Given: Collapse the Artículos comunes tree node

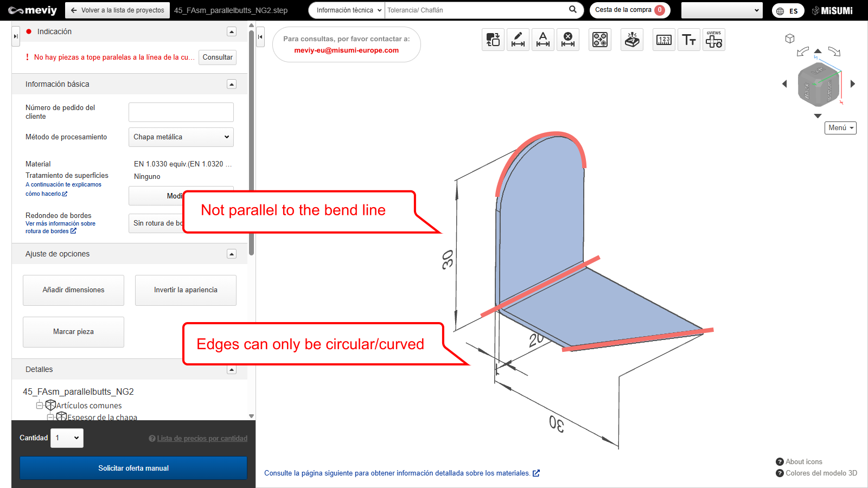Looking at the screenshot, I should click(39, 406).
